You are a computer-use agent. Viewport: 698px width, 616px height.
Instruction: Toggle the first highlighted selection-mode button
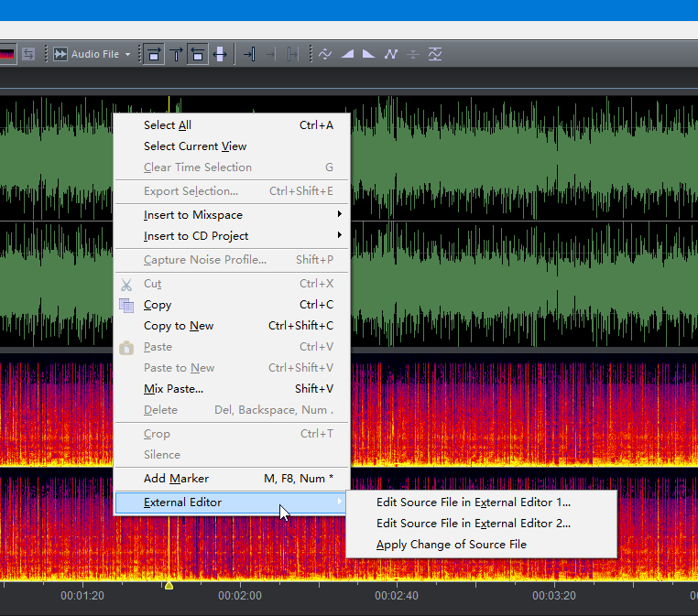tap(154, 54)
